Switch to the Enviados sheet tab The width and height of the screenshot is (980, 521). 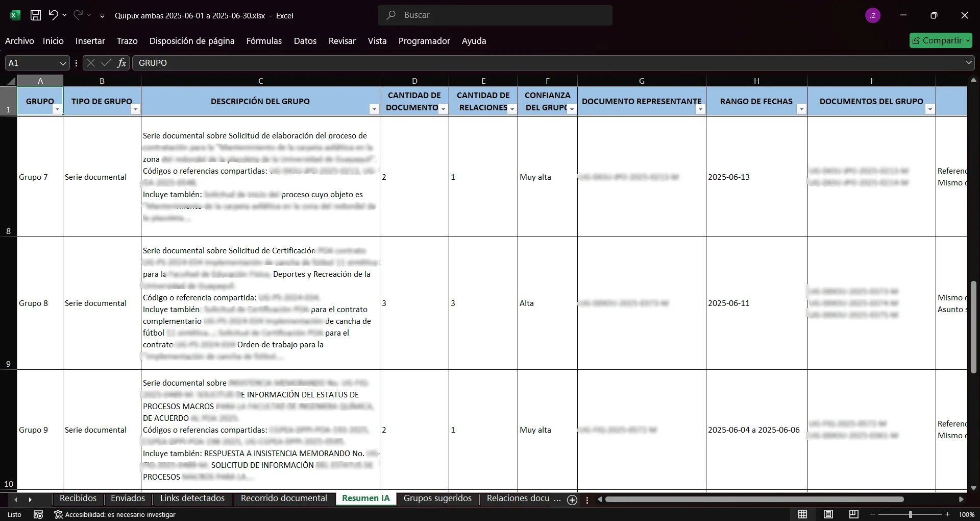(128, 499)
